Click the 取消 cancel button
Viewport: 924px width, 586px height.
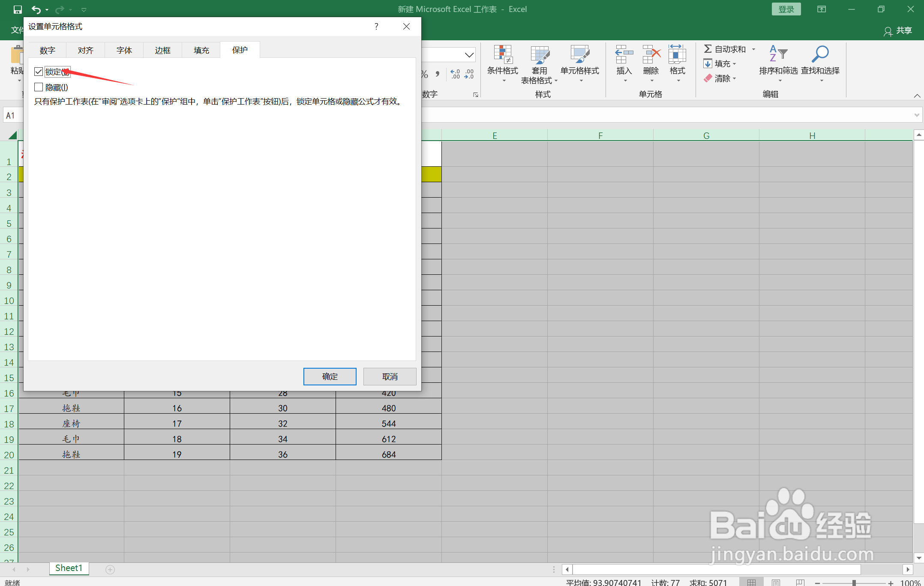(x=390, y=376)
